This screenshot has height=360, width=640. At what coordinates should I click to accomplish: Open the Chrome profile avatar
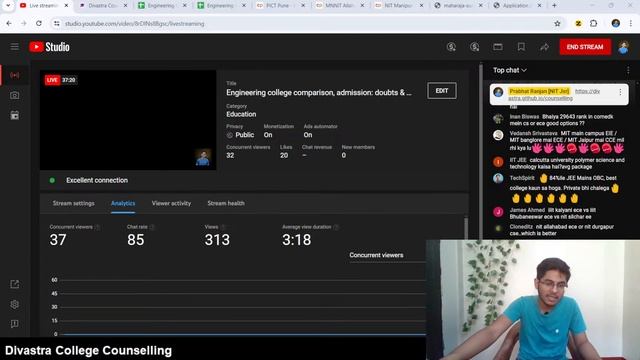[x=616, y=24]
